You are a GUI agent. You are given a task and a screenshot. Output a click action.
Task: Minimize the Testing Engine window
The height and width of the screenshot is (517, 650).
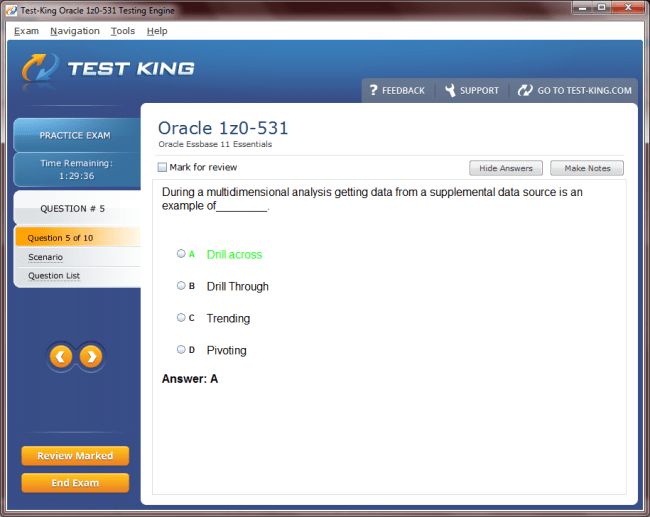tap(583, 7)
